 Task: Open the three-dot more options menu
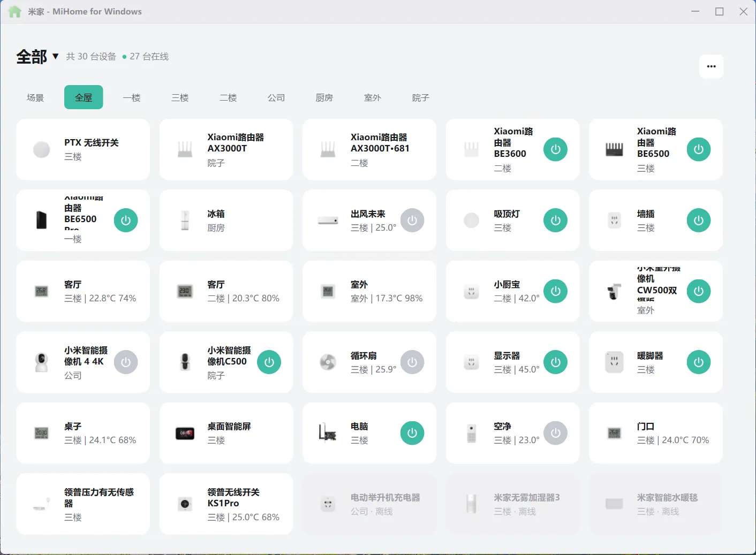tap(712, 66)
